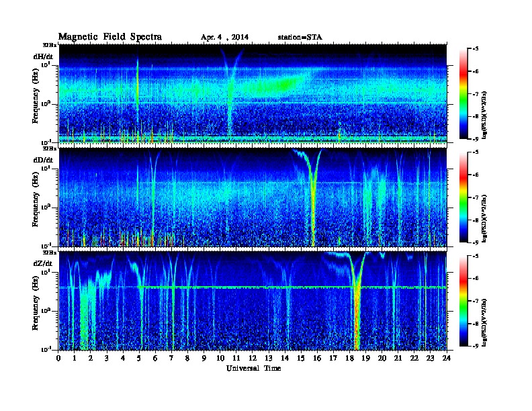The image size is (532, 411).
Task: Click the "-7" tick on dH/dt colorbar
Action: [x=476, y=93]
